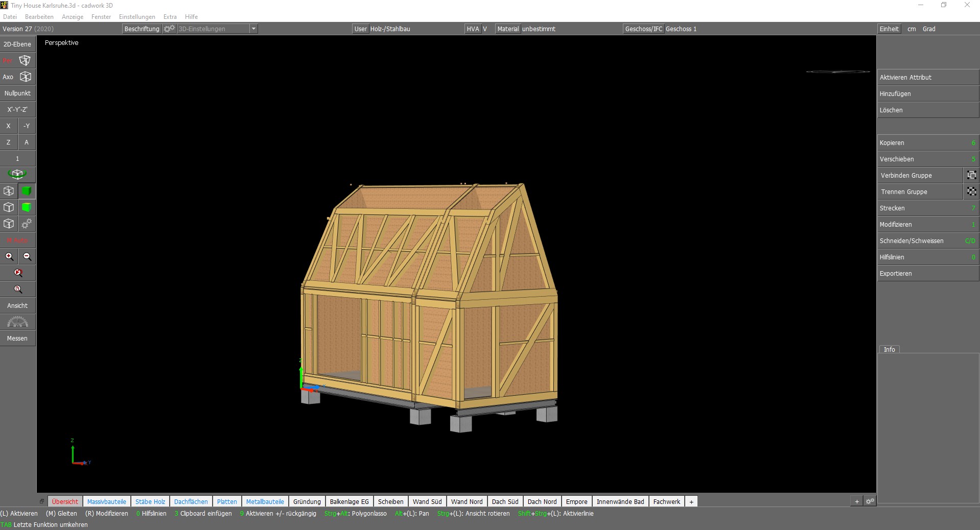Switch to the Dachflächen tab
The image size is (980, 530).
pyautogui.click(x=191, y=501)
